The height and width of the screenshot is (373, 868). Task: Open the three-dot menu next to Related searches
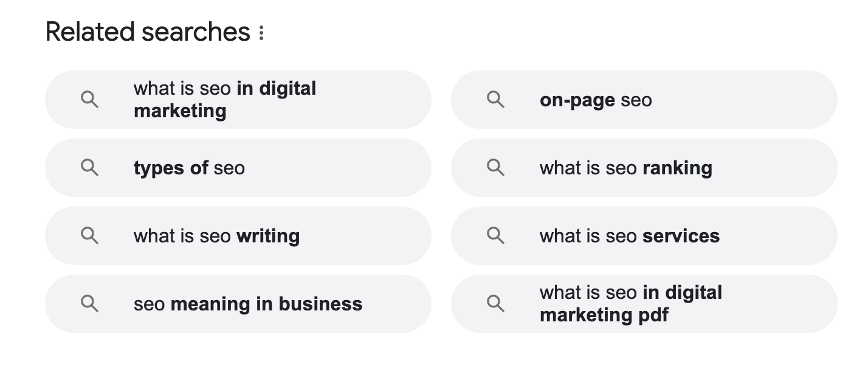(260, 32)
